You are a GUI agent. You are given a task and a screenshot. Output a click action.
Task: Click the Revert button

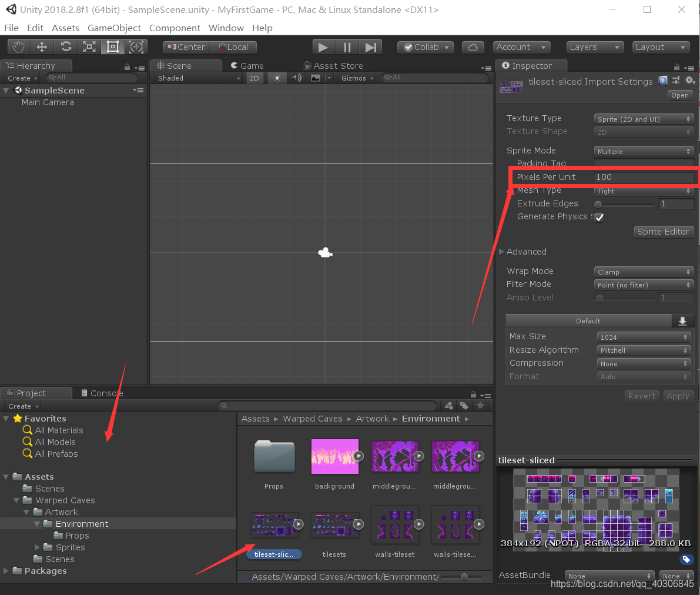[641, 396]
